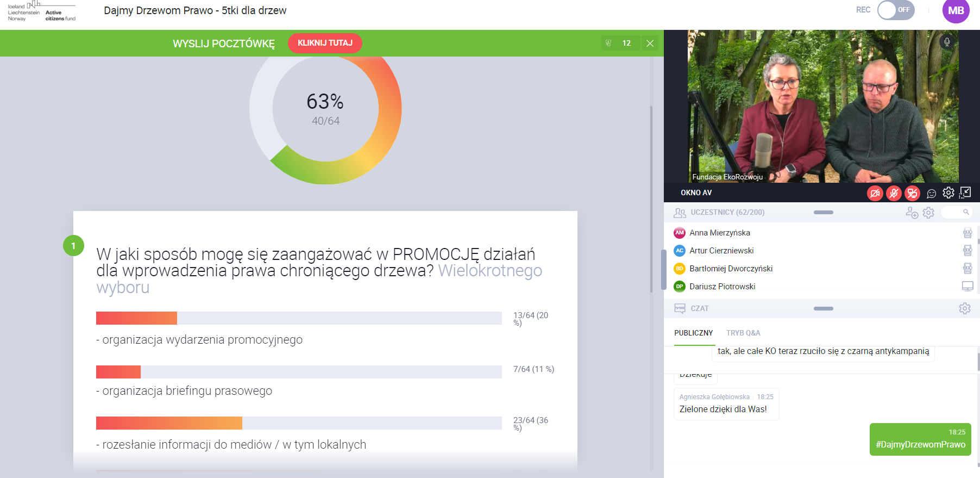Image resolution: width=980 pixels, height=478 pixels.
Task: Open emoji reactions in AV window
Action: pos(931,193)
